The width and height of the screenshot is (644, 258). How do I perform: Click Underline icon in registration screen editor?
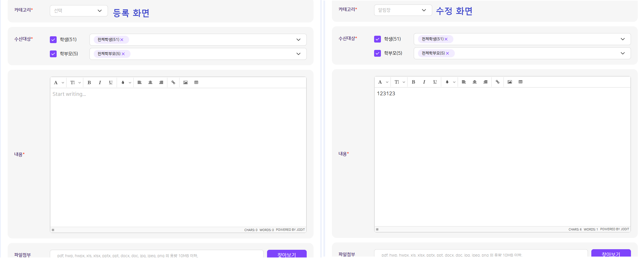tap(111, 83)
